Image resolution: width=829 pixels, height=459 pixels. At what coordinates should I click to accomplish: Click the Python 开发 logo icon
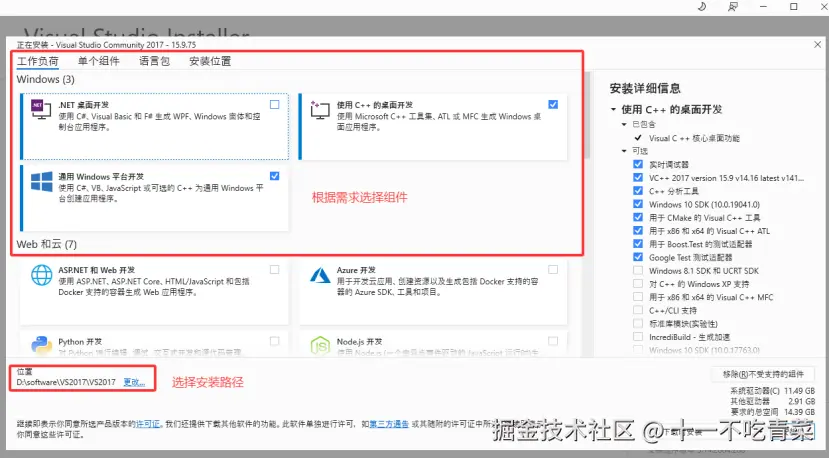41,345
